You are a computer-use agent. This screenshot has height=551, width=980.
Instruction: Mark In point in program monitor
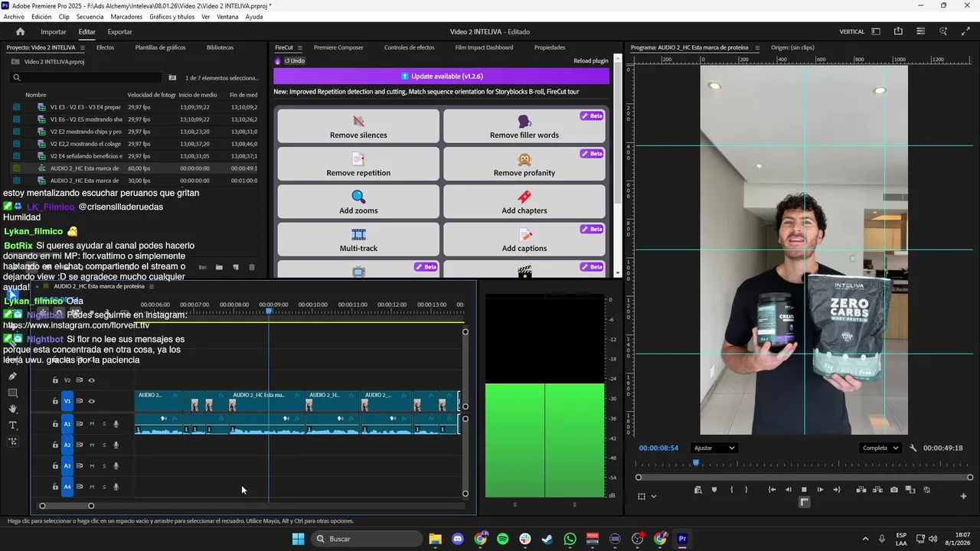(732, 490)
